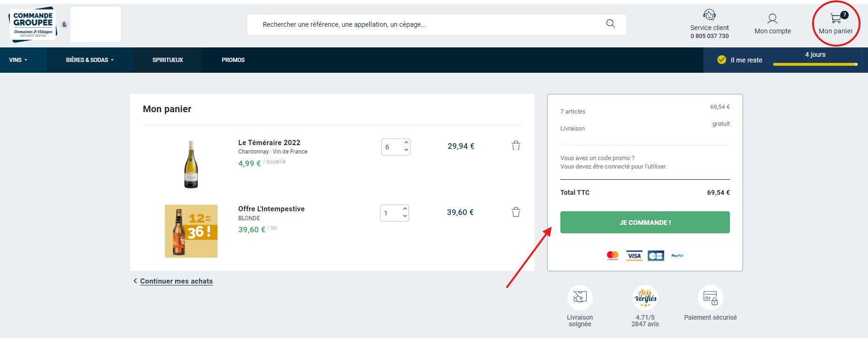Click the Le Téméraire wine bottle thumbnail

click(191, 164)
